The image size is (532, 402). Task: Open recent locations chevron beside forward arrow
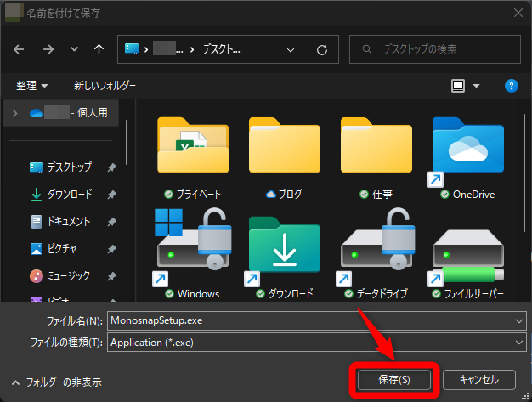point(74,49)
